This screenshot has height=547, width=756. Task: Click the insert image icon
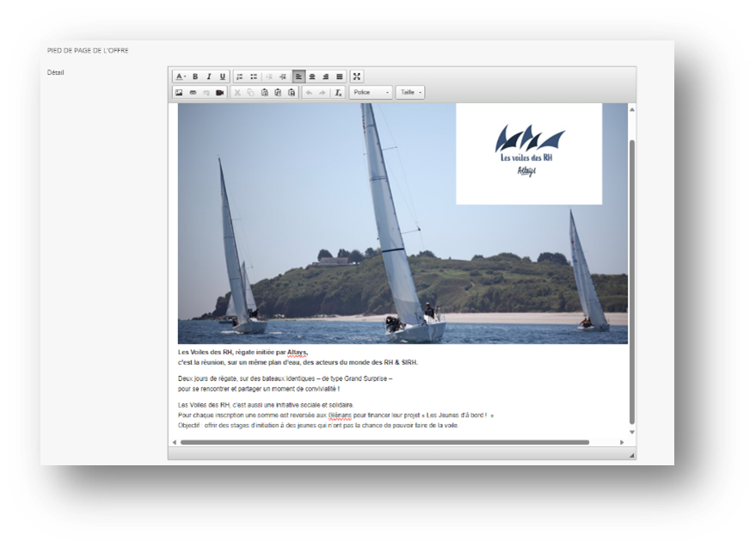point(179,92)
